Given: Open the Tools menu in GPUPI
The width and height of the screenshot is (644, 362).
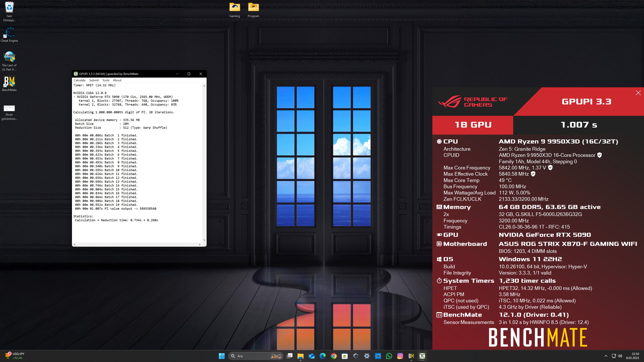Looking at the screenshot, I should pyautogui.click(x=106, y=80).
